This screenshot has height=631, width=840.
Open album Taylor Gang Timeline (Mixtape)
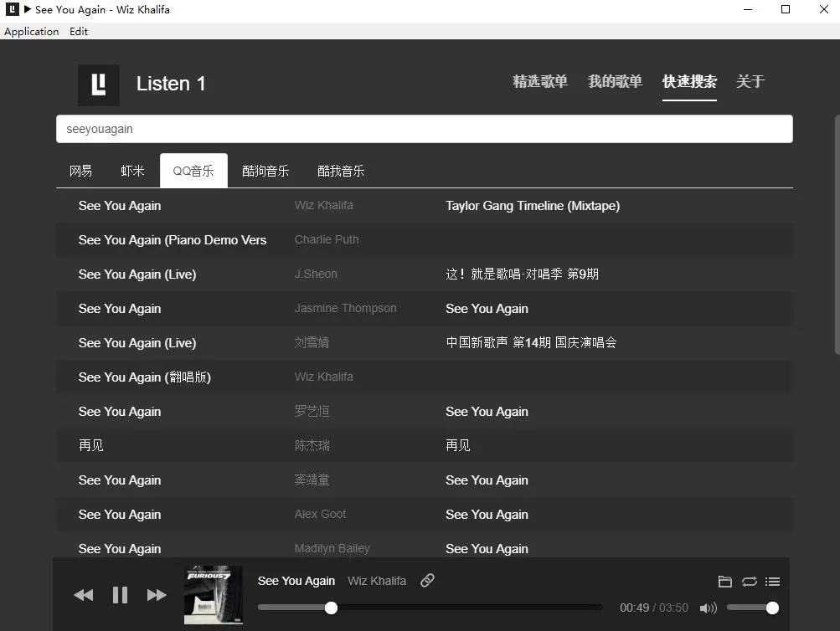[x=533, y=206]
